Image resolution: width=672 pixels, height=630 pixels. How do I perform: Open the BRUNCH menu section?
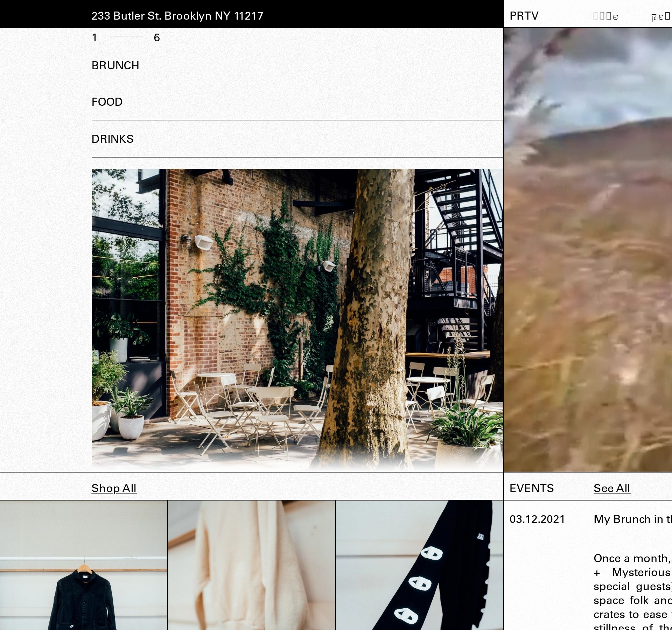[115, 65]
